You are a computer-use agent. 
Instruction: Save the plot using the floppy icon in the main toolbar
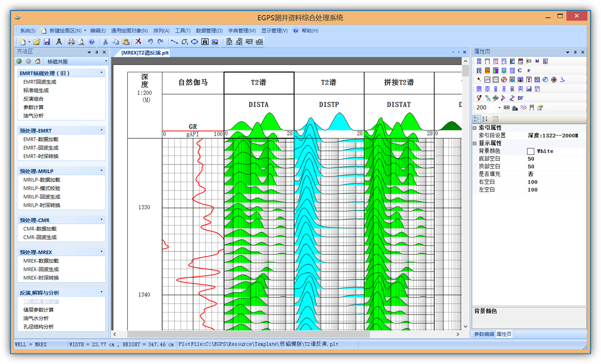pos(47,42)
